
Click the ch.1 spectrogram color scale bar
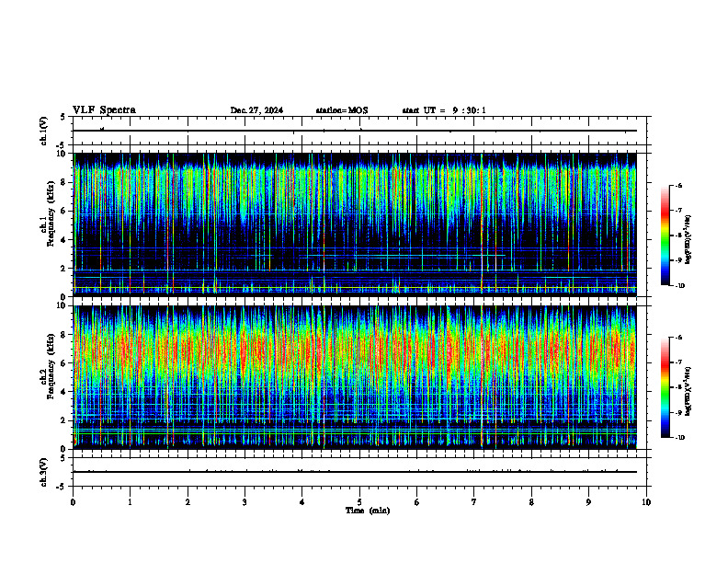click(x=665, y=236)
